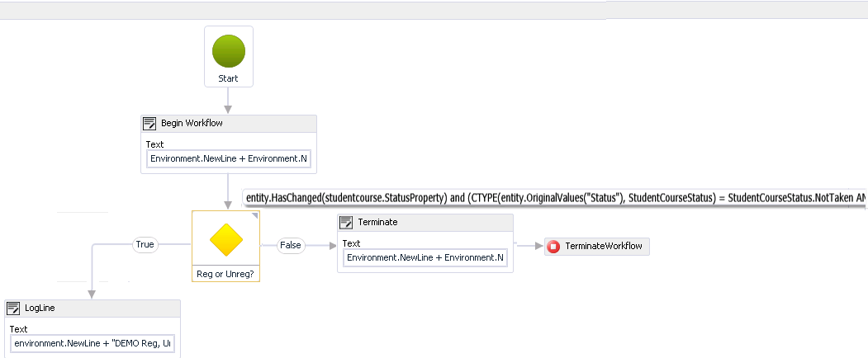Click the Start node label
The width and height of the screenshot is (868, 358).
[x=229, y=78]
